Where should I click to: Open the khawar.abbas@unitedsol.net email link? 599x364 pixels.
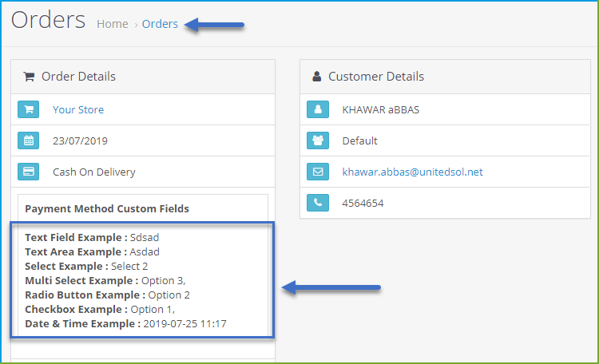[413, 172]
